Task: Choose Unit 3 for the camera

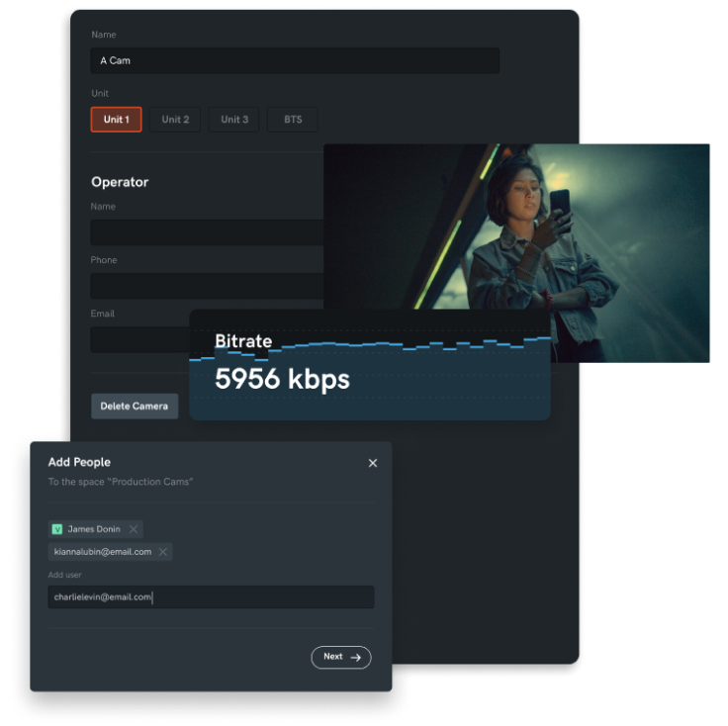Action: pyautogui.click(x=234, y=120)
